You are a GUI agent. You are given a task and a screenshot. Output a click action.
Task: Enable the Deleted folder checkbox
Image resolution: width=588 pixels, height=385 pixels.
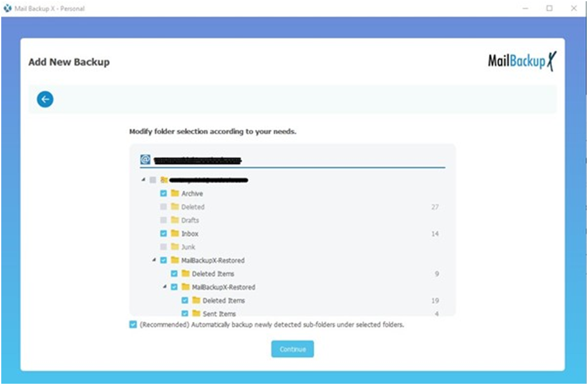pyautogui.click(x=163, y=207)
